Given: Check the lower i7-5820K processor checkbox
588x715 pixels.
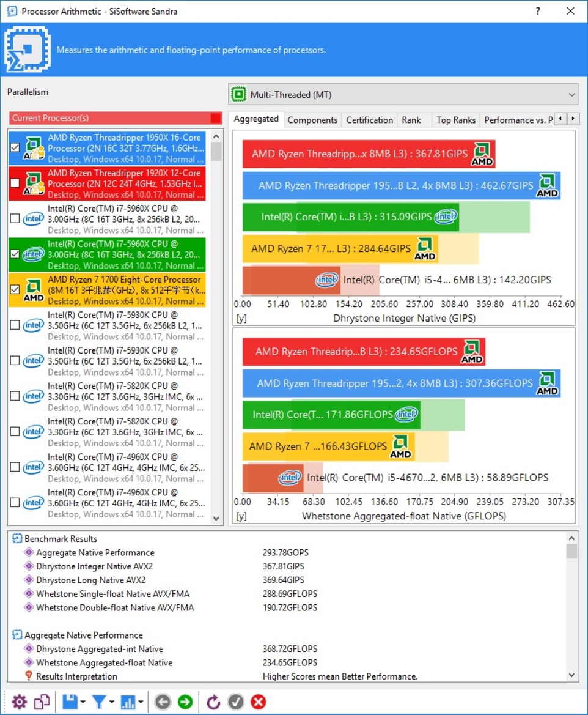Looking at the screenshot, I should [x=15, y=431].
